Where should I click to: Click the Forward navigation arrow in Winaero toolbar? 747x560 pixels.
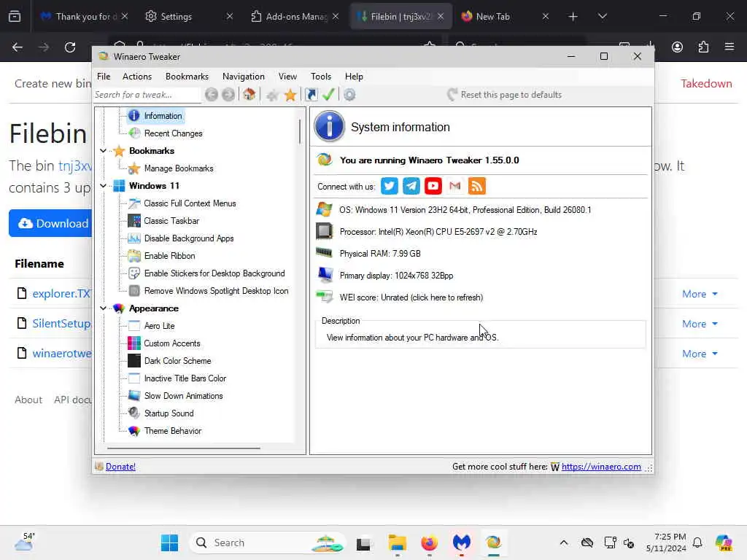click(228, 95)
